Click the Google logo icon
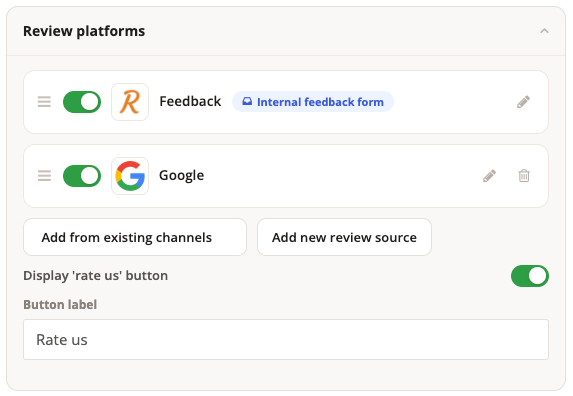573x396 pixels. 130,176
